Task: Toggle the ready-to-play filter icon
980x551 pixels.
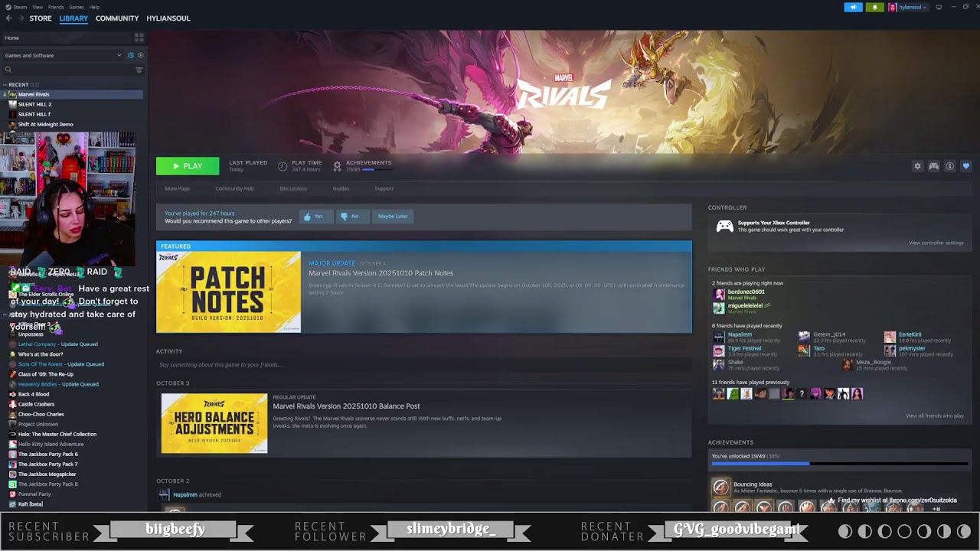Action: (140, 55)
